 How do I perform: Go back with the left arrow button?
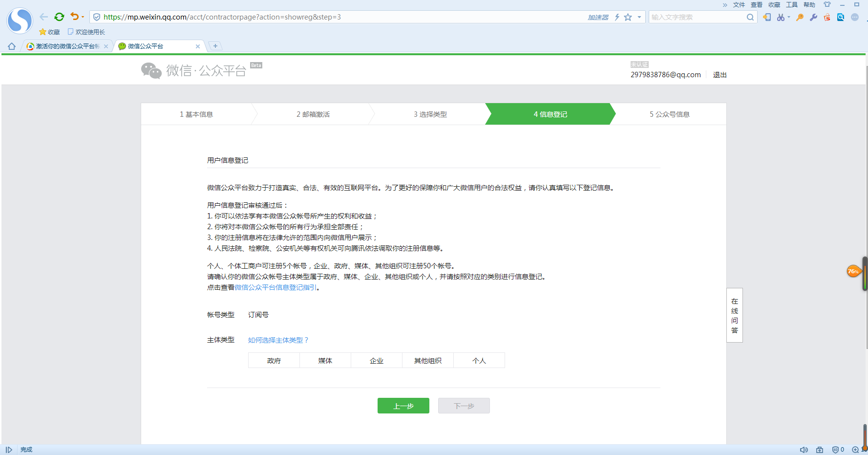pyautogui.click(x=43, y=17)
